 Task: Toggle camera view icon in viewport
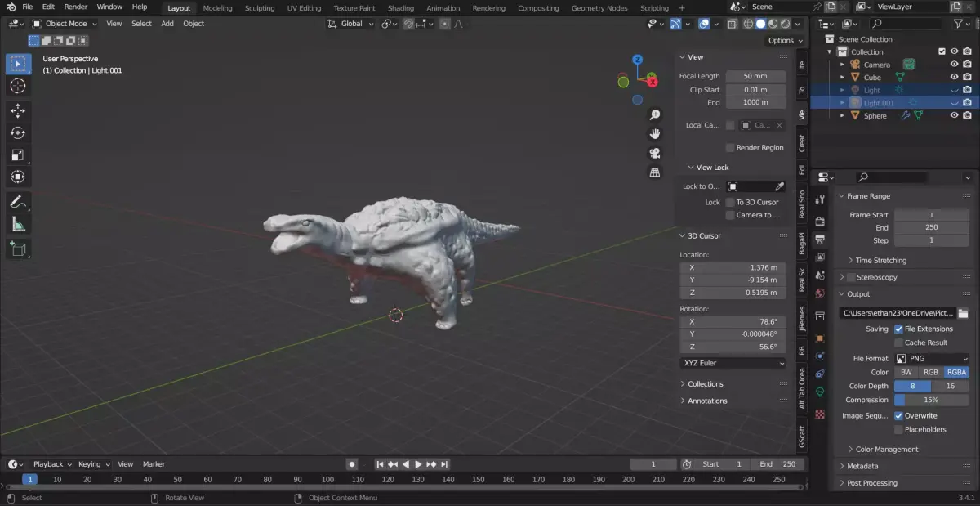(x=654, y=153)
